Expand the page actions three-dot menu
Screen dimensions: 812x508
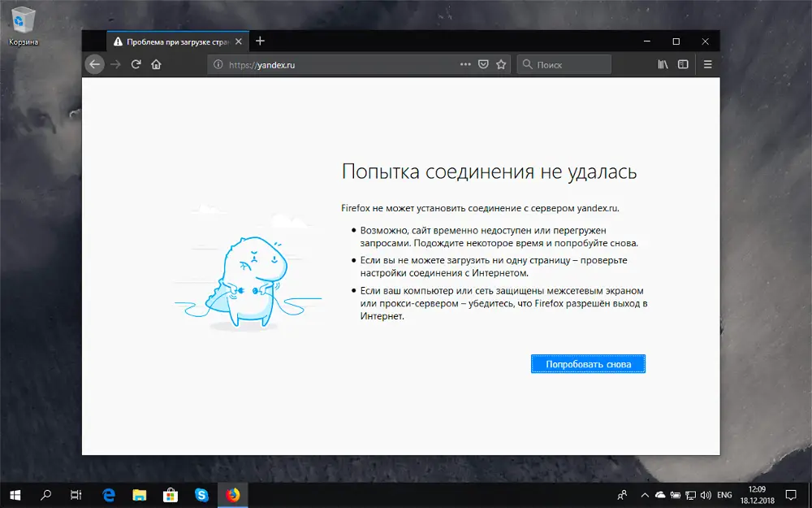click(465, 64)
